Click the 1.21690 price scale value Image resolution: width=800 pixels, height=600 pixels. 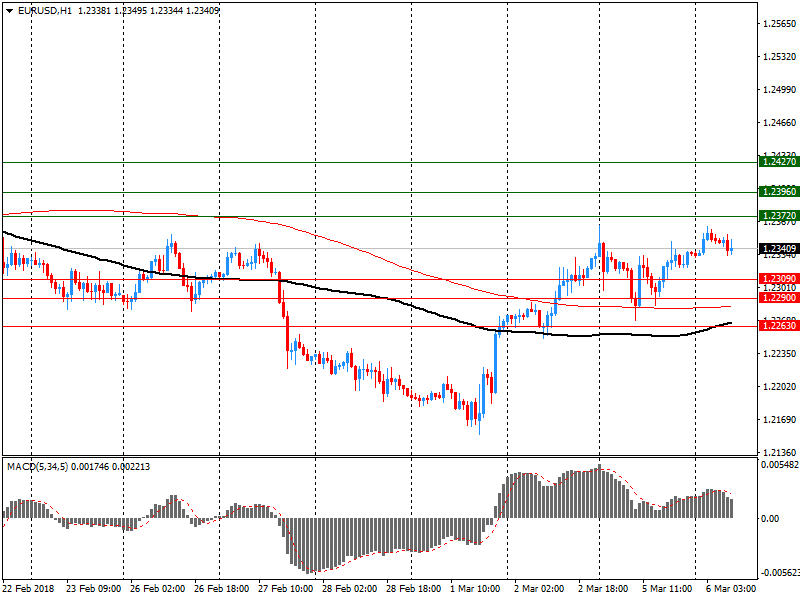pyautogui.click(x=780, y=420)
